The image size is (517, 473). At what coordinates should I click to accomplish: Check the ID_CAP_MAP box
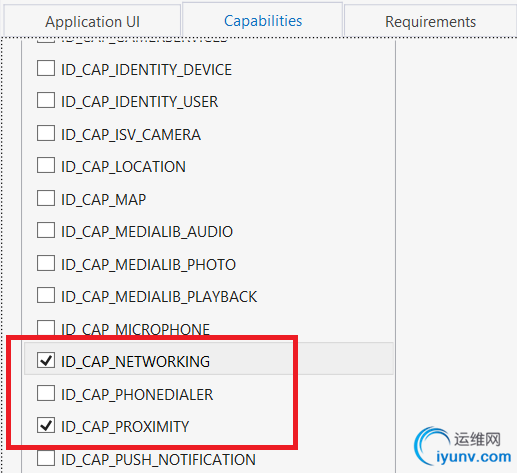tap(46, 199)
